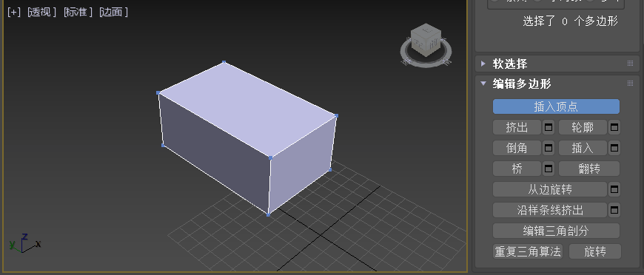
Task: Click the front bottom corner vertex of box
Action: 268,214
